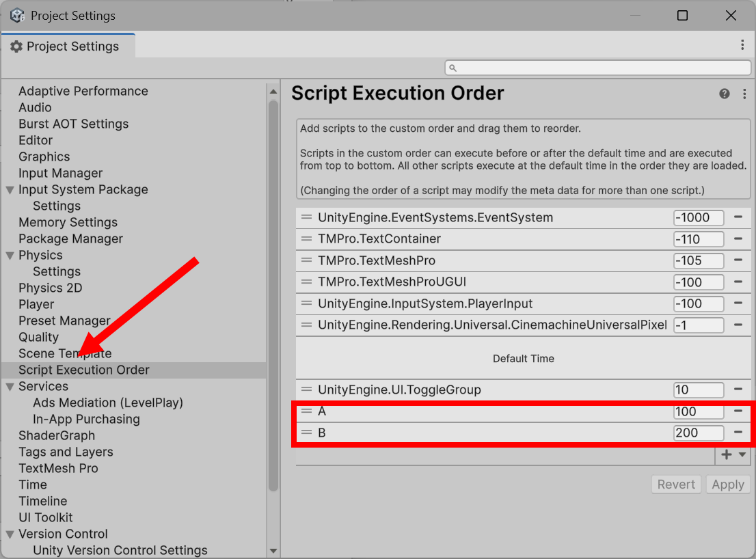Click the drag handle for PlayerInput row

[307, 303]
